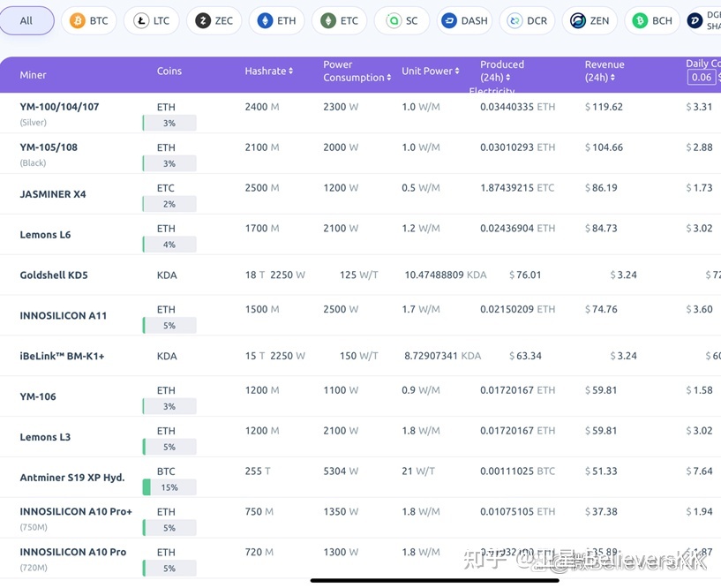
Task: Filter miners by BTC label
Action: click(x=99, y=20)
